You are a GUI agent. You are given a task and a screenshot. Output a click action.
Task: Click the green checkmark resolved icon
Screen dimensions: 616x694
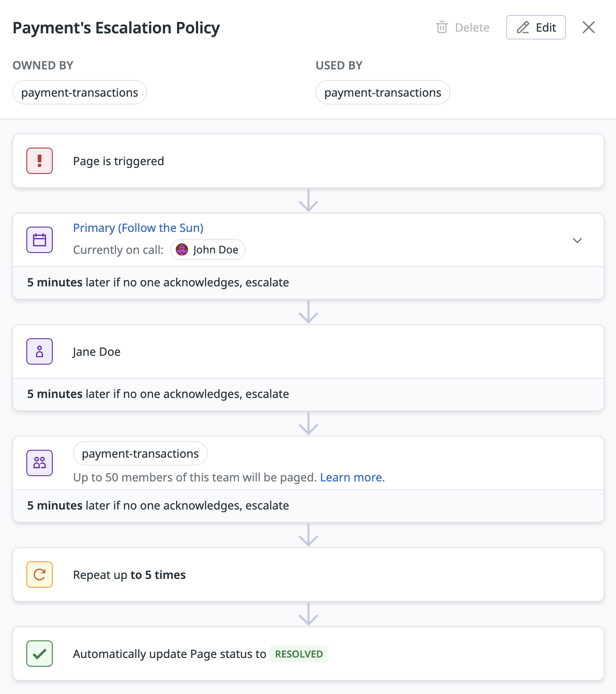tap(40, 654)
